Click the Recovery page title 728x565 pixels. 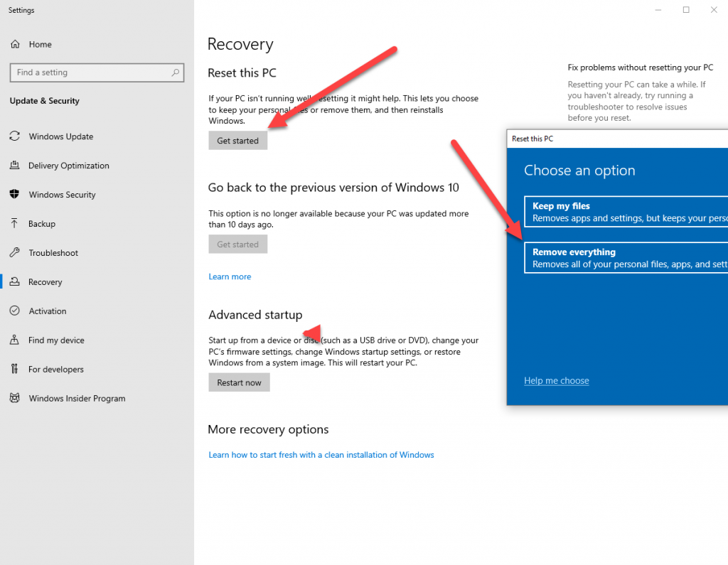240,44
